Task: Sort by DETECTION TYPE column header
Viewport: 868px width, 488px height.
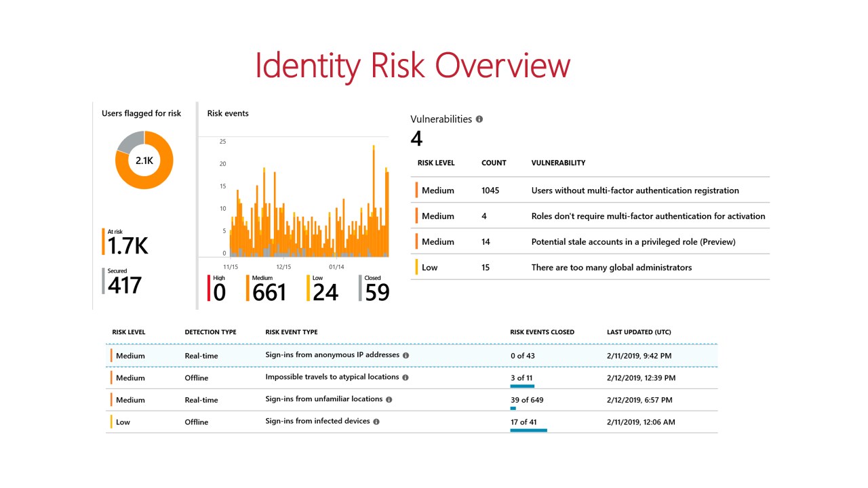Action: pyautogui.click(x=210, y=332)
